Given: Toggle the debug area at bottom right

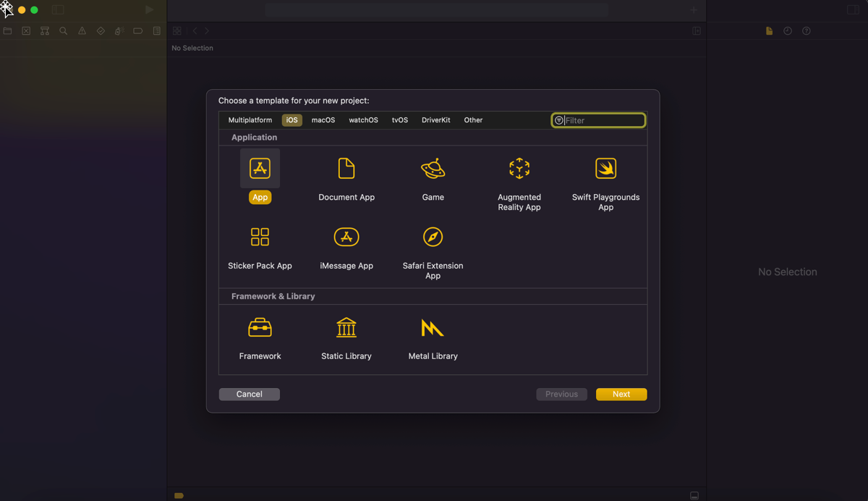Looking at the screenshot, I should coord(694,495).
